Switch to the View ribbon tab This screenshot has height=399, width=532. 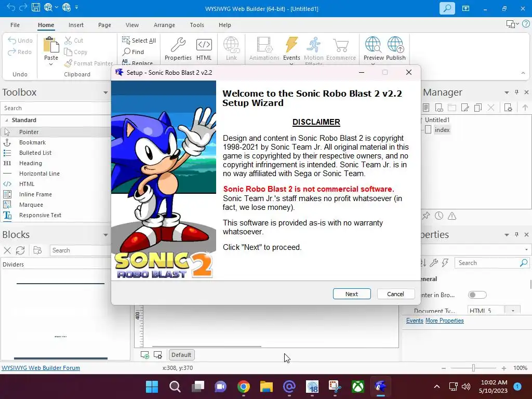point(132,25)
